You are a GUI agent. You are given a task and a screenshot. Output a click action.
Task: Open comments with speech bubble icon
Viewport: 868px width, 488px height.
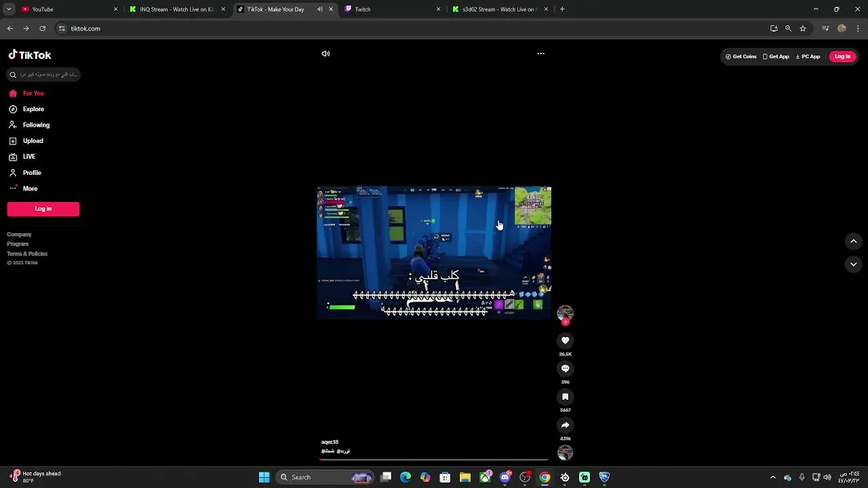point(565,369)
